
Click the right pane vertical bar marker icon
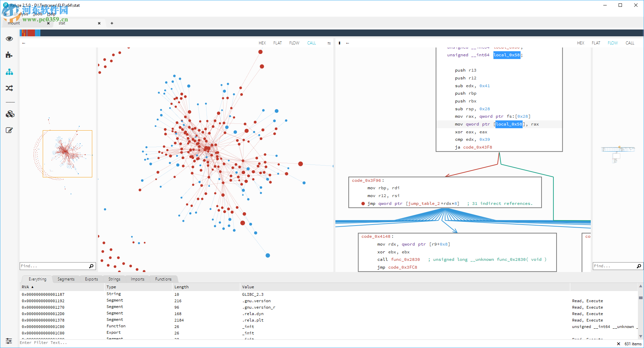click(339, 43)
